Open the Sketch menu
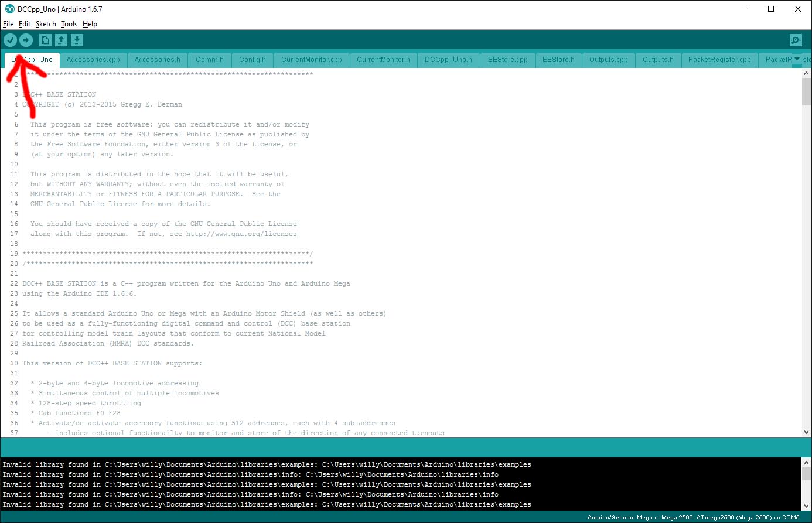Screen dimensions: 812x523 tap(46, 24)
